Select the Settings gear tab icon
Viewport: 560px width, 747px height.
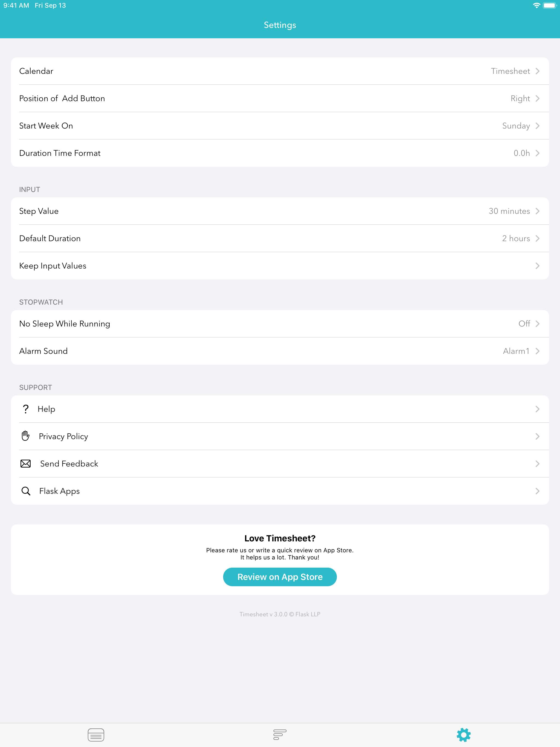(463, 735)
